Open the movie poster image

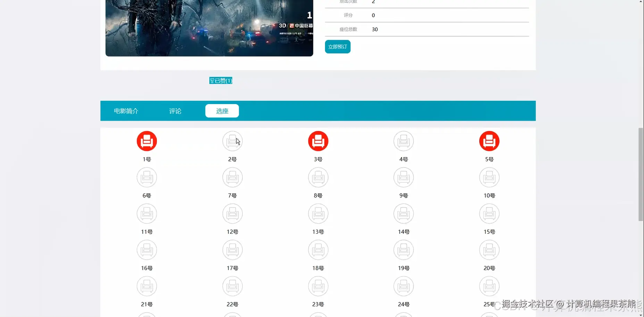click(209, 28)
